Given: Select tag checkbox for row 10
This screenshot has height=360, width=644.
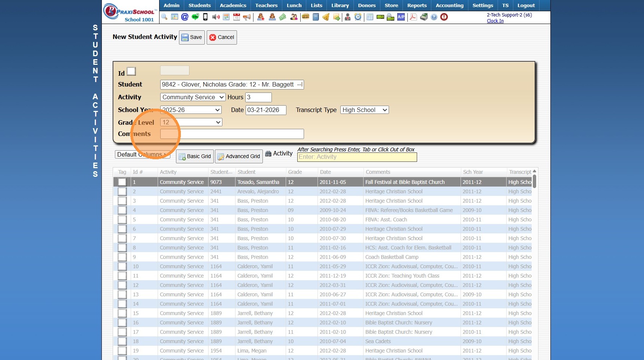Looking at the screenshot, I should coord(122,266).
